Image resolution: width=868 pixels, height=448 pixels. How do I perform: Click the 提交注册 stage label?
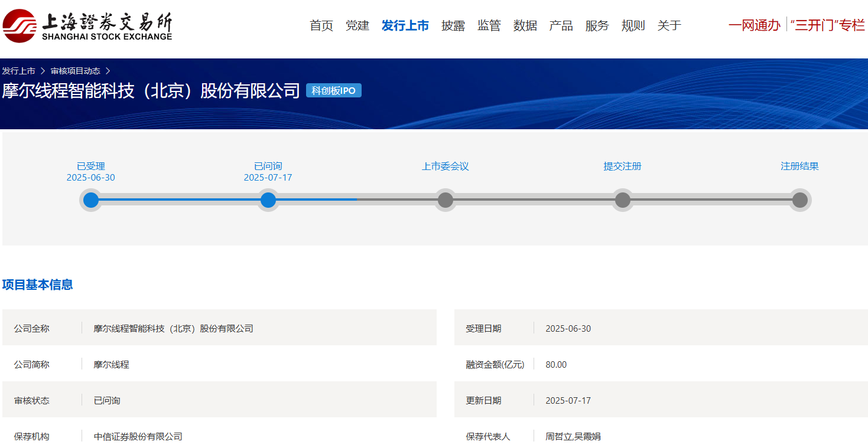point(623,166)
